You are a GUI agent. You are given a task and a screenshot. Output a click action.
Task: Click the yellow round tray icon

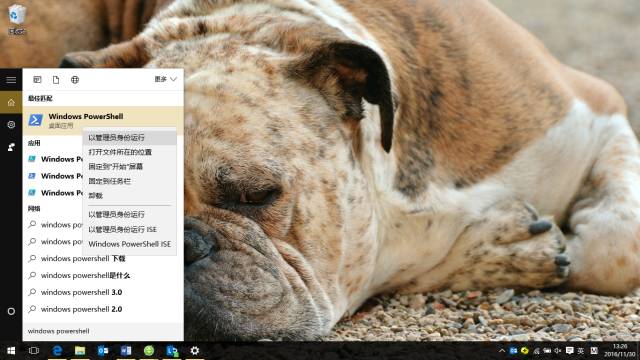tap(524, 351)
